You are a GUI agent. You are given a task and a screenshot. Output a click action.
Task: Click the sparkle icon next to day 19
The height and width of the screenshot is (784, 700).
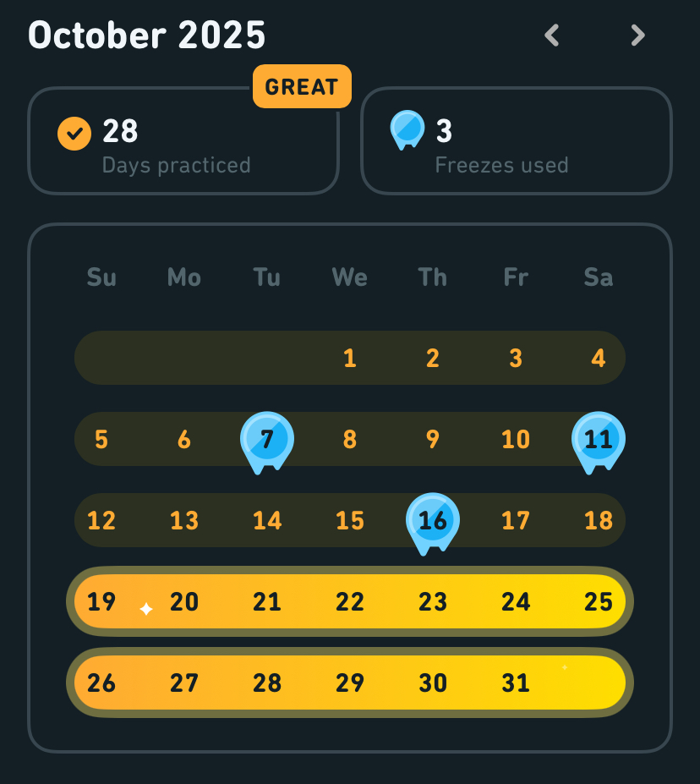[146, 609]
